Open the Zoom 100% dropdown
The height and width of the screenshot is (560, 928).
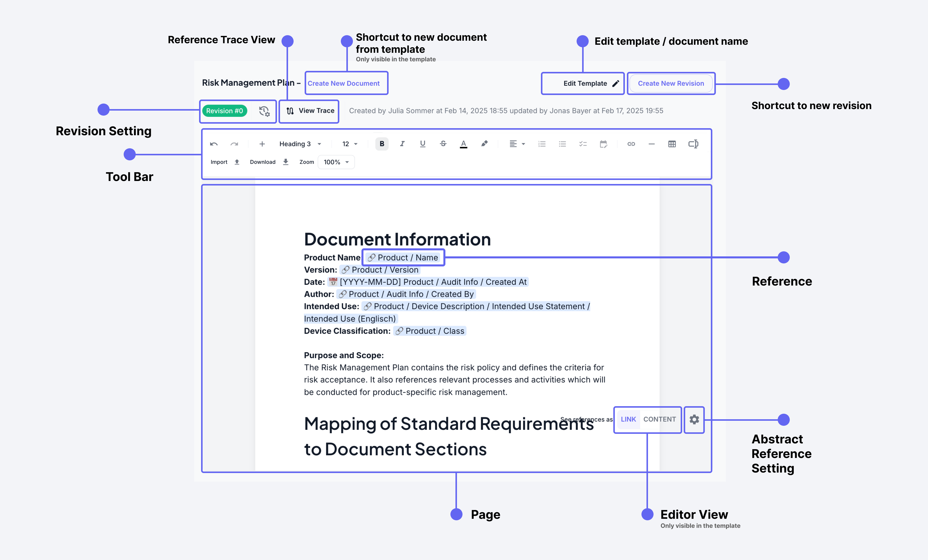click(336, 162)
